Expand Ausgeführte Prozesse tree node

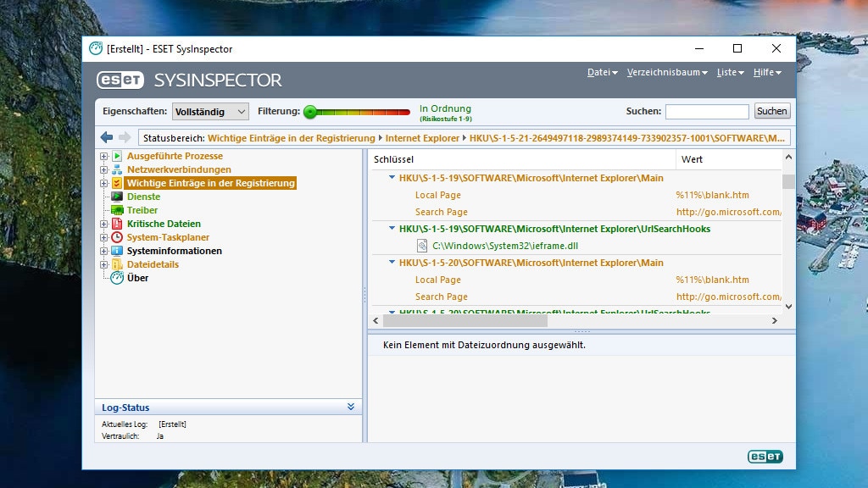click(103, 156)
